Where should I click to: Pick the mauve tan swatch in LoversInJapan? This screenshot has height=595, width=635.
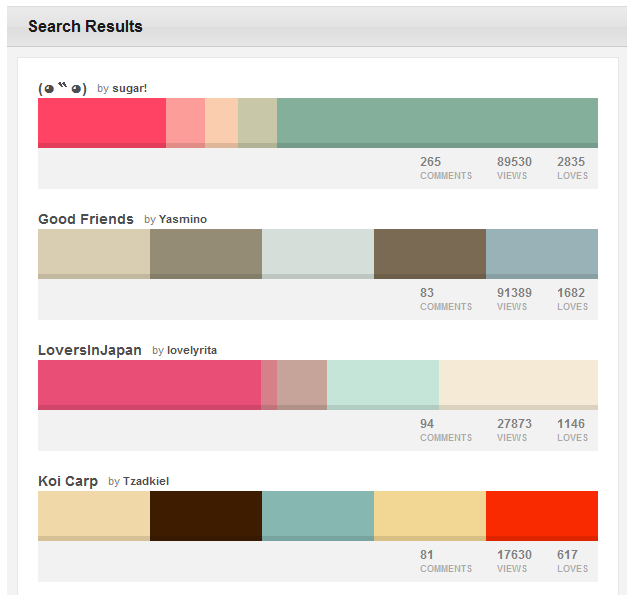point(302,385)
